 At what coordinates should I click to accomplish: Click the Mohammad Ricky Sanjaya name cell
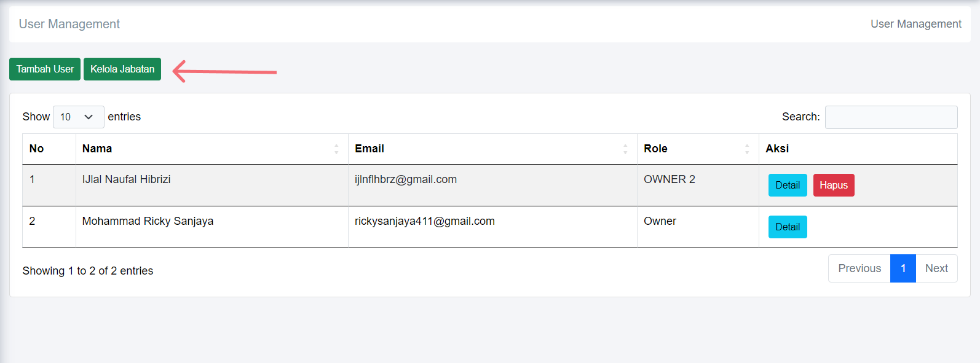148,221
